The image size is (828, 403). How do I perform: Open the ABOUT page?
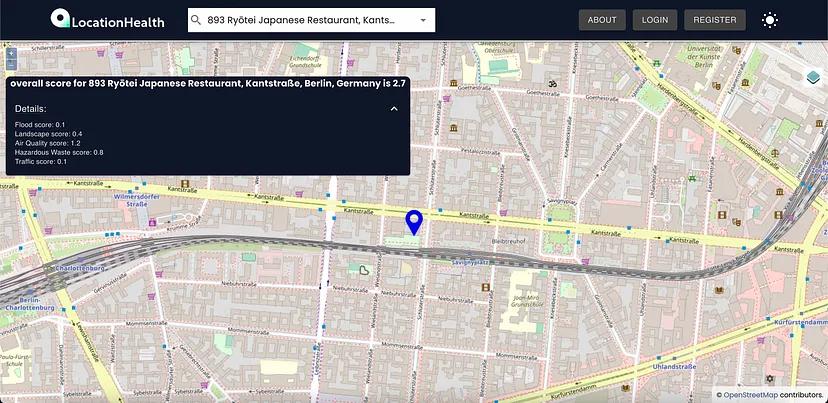pos(602,20)
